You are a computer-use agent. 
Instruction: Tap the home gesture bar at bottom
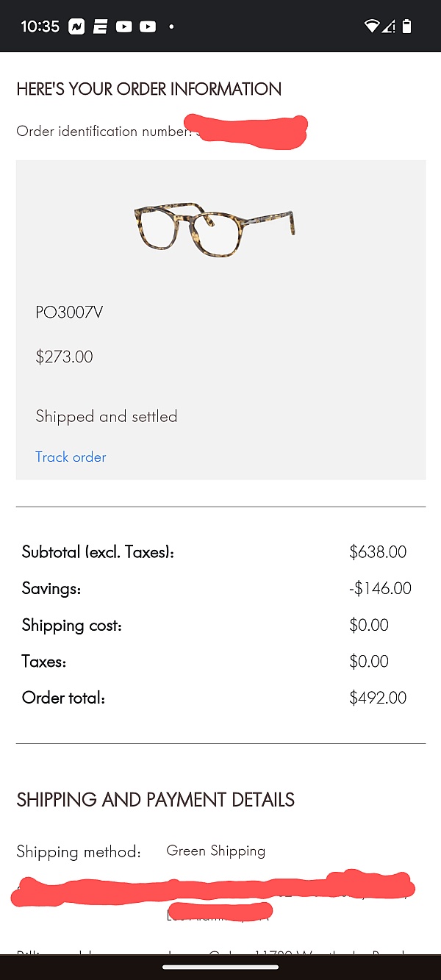pyautogui.click(x=220, y=967)
